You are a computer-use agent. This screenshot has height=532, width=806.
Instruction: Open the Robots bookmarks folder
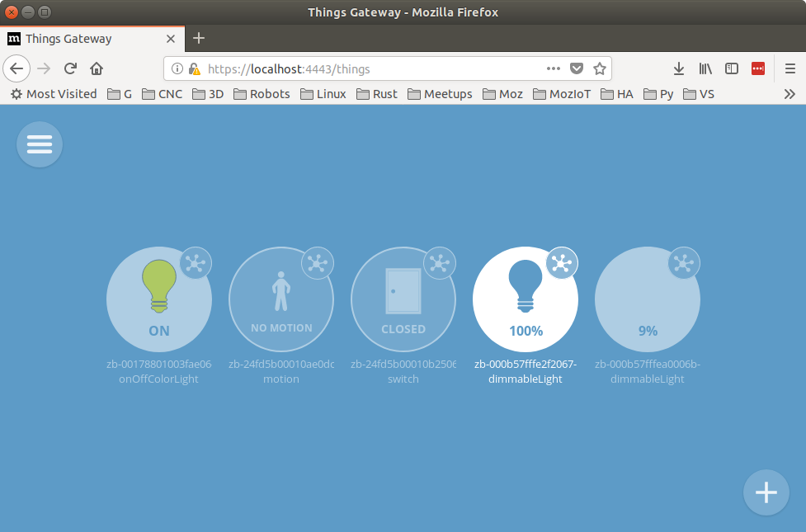click(262, 94)
